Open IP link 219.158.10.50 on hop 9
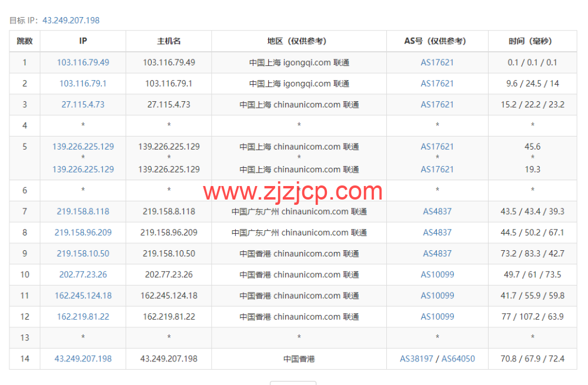The height and width of the screenshot is (385, 588). 82,253
